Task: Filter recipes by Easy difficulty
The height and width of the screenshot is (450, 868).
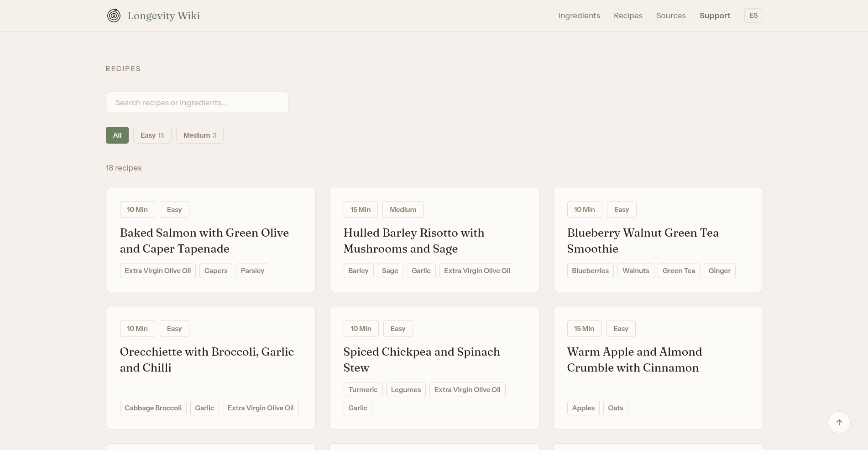Action: pos(152,135)
